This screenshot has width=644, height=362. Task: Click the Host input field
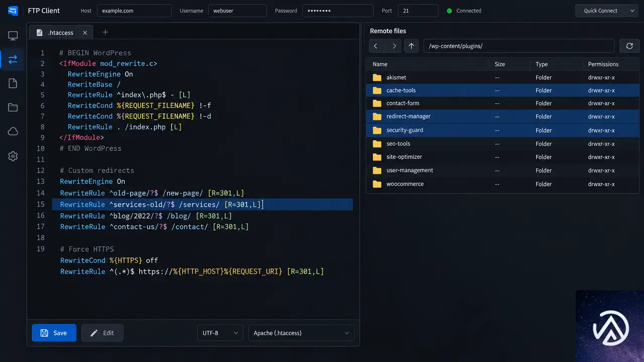(x=134, y=11)
